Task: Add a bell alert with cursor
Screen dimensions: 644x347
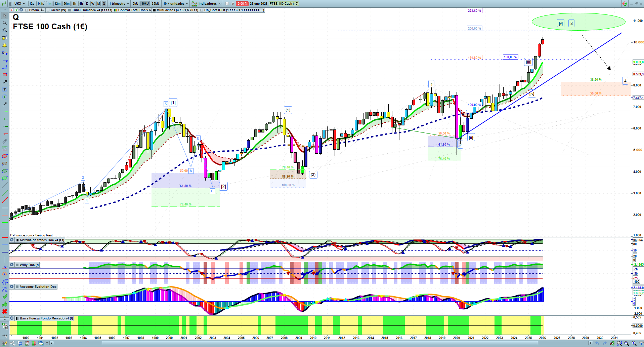Action: pos(5,38)
